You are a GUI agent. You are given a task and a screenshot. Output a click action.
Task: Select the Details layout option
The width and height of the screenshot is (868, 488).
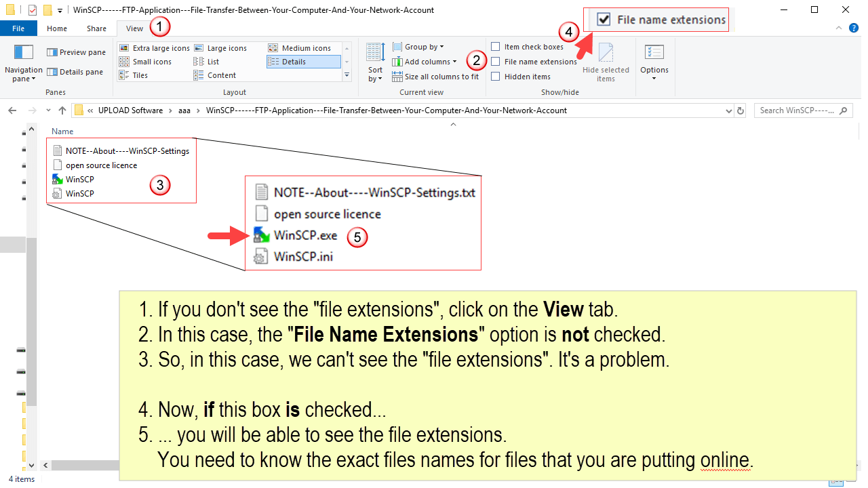tap(303, 62)
